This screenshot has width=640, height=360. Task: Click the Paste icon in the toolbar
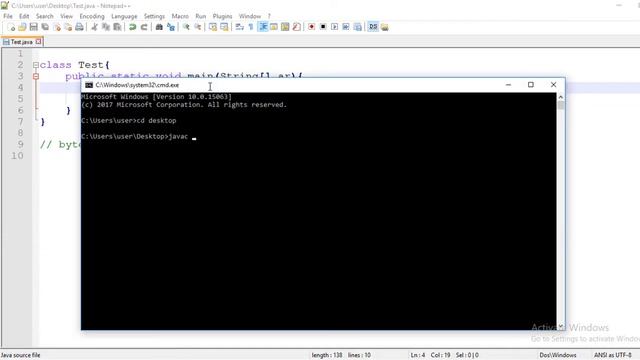tap(118, 27)
